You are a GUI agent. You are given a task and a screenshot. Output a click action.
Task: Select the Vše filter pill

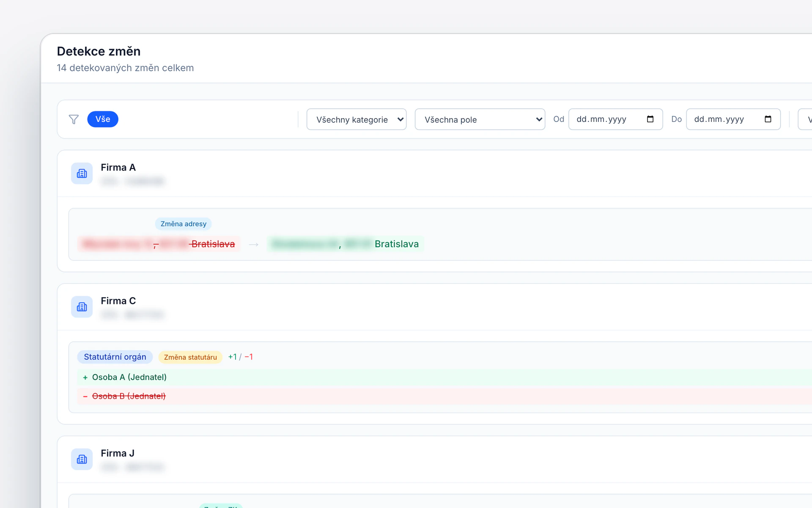103,119
